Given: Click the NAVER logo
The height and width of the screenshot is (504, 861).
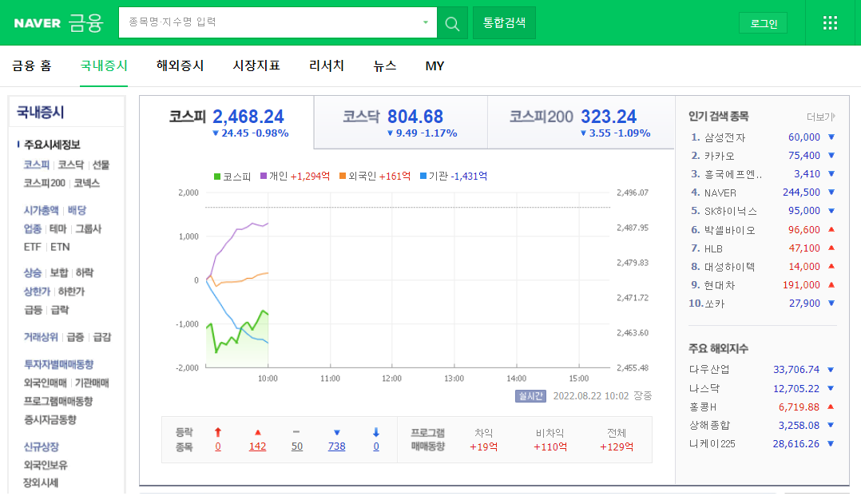Looking at the screenshot, I should 38,23.
